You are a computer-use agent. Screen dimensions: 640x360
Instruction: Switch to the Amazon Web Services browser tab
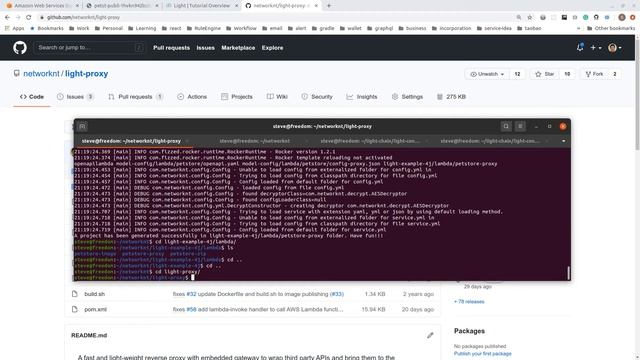coord(42,6)
